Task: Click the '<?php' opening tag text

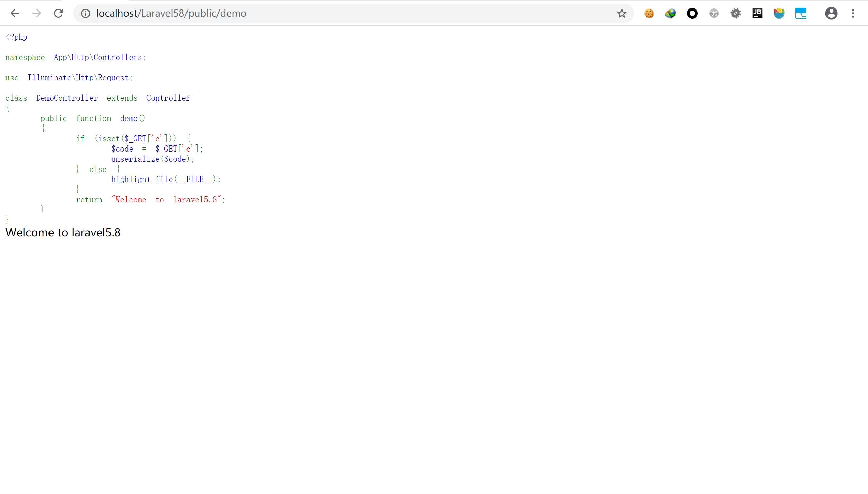Action: pos(16,37)
